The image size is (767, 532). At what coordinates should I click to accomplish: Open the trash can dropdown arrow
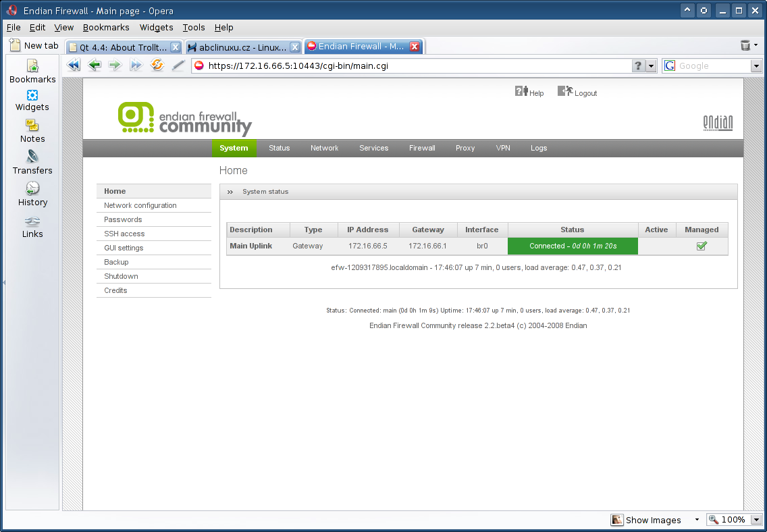756,45
